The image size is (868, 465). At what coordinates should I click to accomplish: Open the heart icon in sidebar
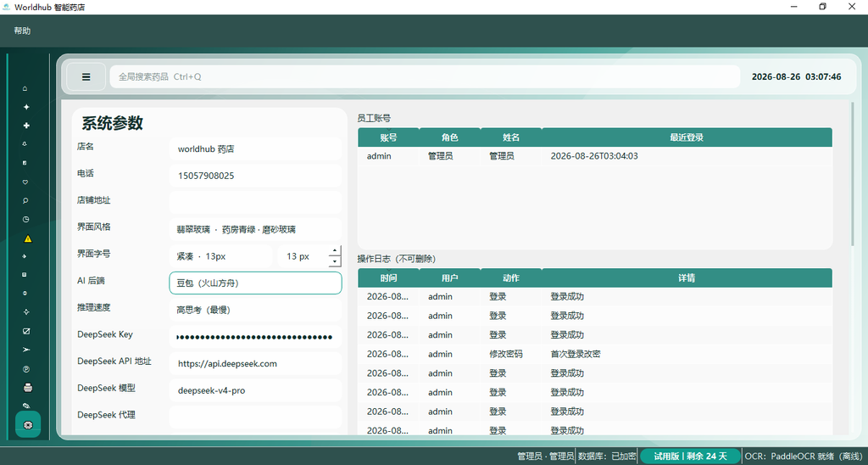25,182
